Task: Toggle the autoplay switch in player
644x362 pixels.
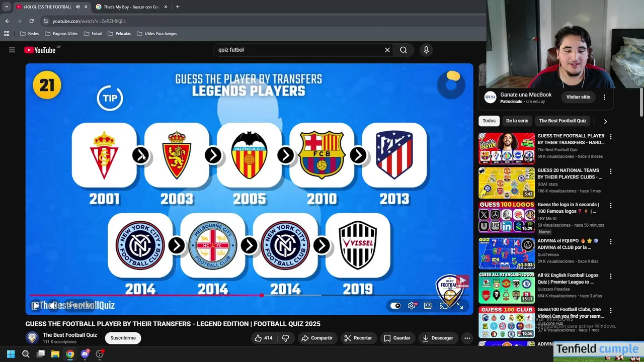Action: [x=395, y=306]
